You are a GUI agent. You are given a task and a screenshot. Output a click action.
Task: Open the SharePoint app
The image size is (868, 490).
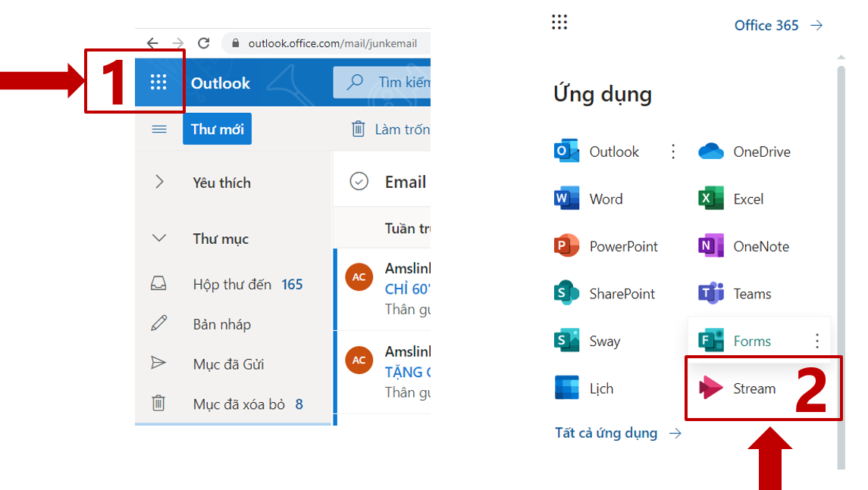click(x=621, y=294)
